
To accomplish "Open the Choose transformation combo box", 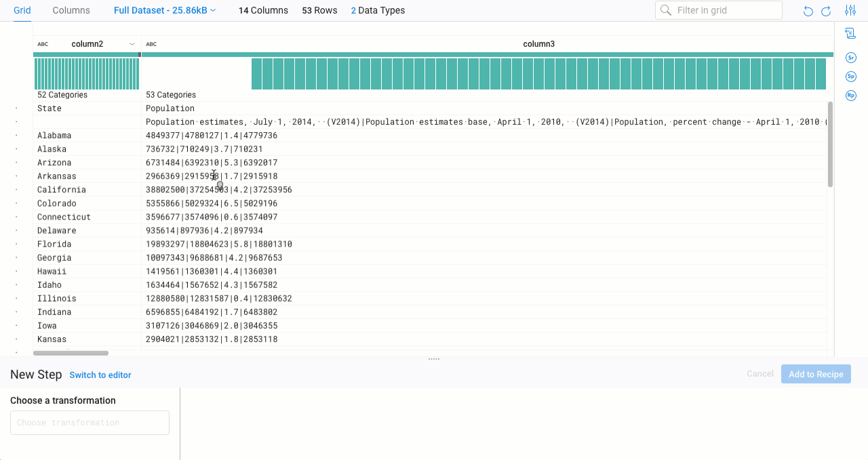I will 90,423.
